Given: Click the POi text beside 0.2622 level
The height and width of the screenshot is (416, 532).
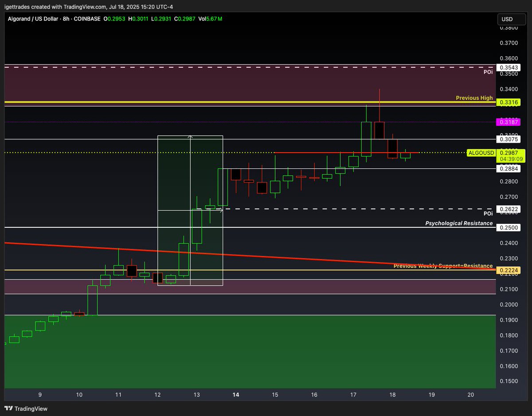Looking at the screenshot, I should 488,214.
